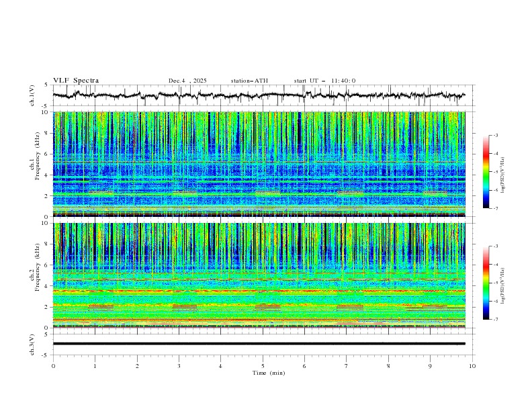Click the "station=ATH" header label
This screenshot has height=411, width=532.
[x=249, y=81]
